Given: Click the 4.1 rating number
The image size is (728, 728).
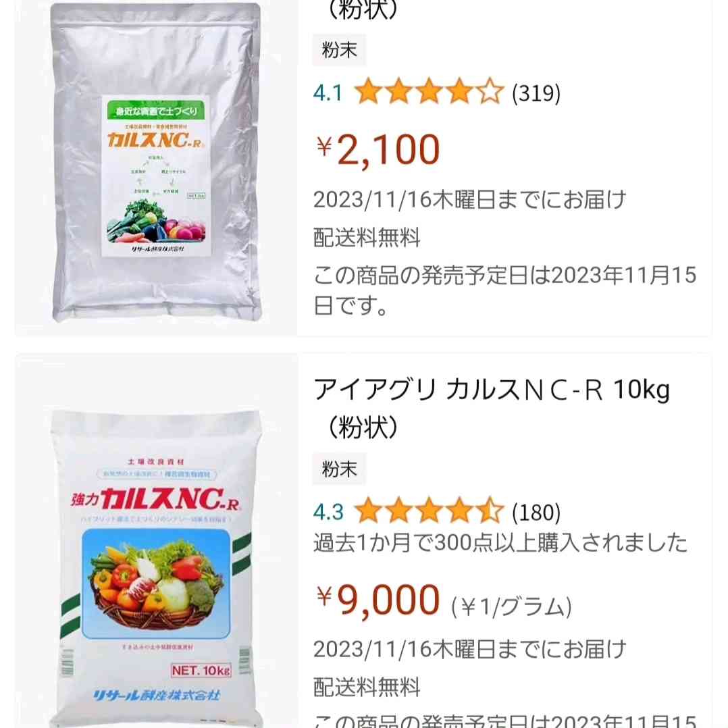Looking at the screenshot, I should 328,93.
